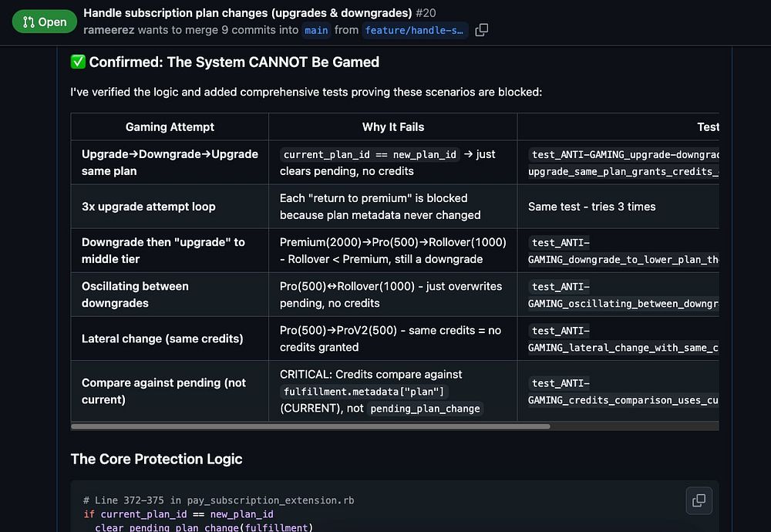Open the feature/handle-s… head branch link

coord(415,30)
